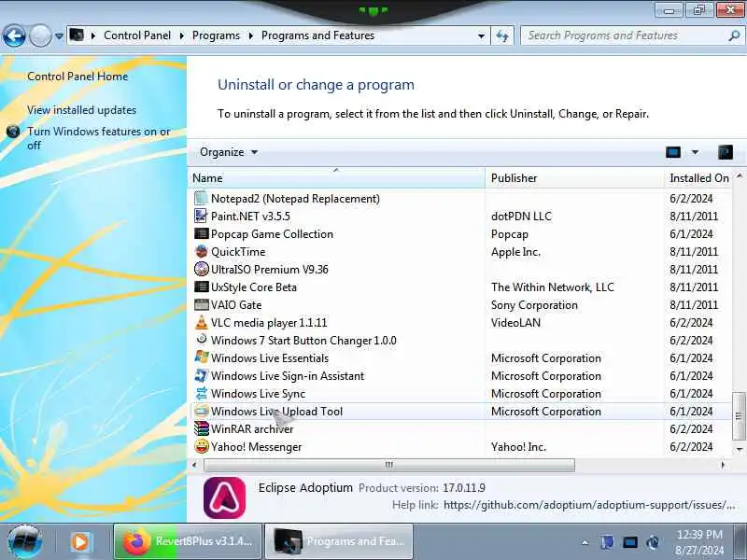Select Popcap Game Collection icon
The height and width of the screenshot is (560, 747).
(201, 234)
